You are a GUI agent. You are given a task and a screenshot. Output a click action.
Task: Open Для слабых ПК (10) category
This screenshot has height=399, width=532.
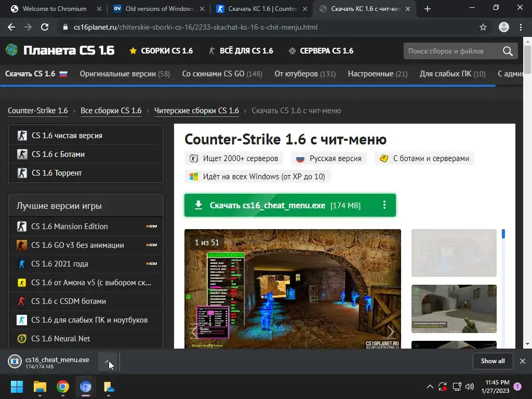453,74
